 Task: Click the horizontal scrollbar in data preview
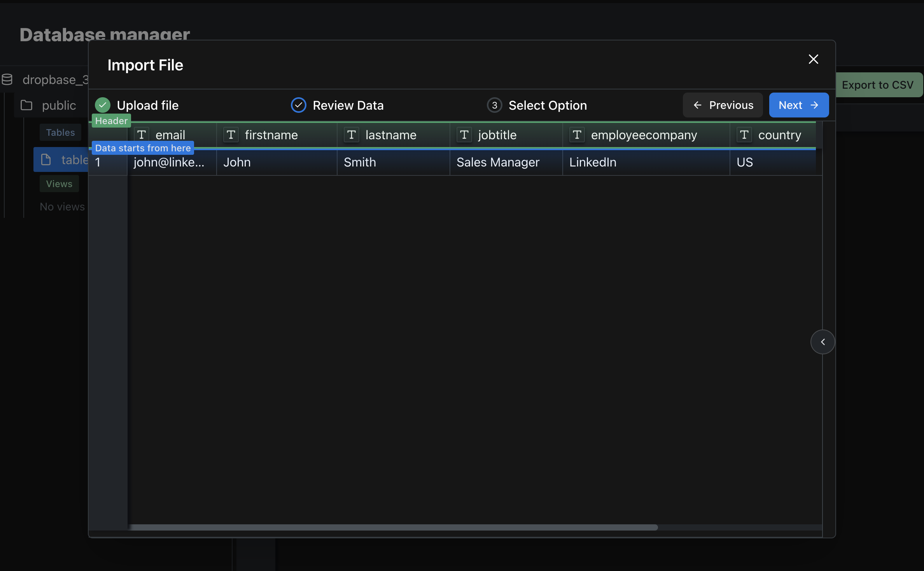[393, 527]
